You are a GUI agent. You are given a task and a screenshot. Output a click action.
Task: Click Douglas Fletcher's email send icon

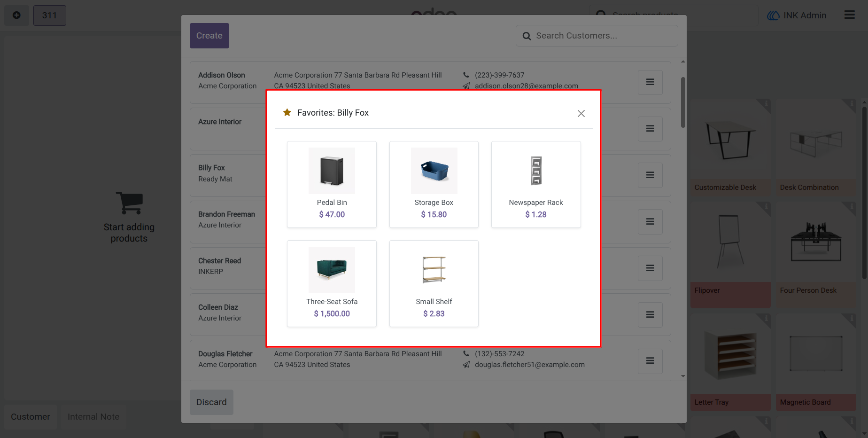[x=466, y=365]
